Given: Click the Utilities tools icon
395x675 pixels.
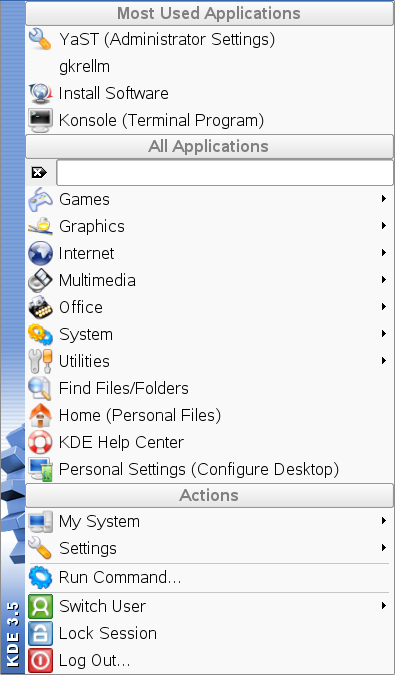Looking at the screenshot, I should (40, 361).
